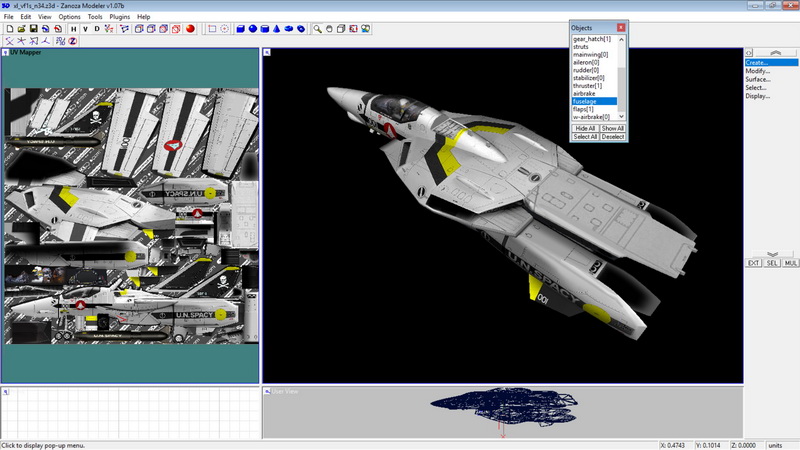800x450 pixels.
Task: Click the blue star-shaped icon in second row
Action: (x=21, y=41)
